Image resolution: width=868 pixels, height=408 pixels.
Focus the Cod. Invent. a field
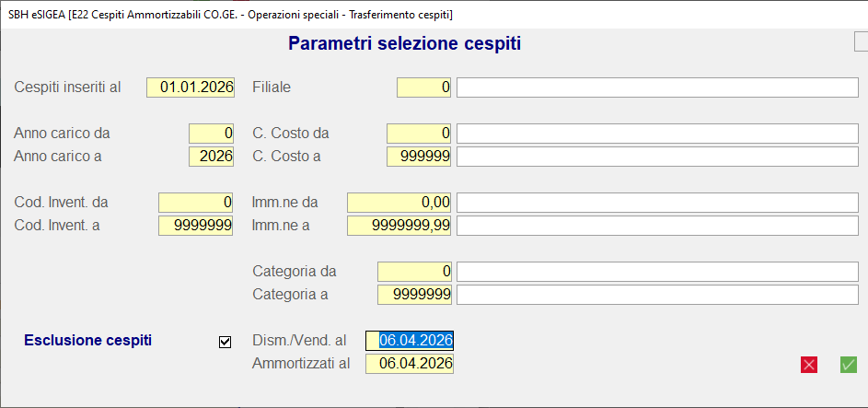196,226
